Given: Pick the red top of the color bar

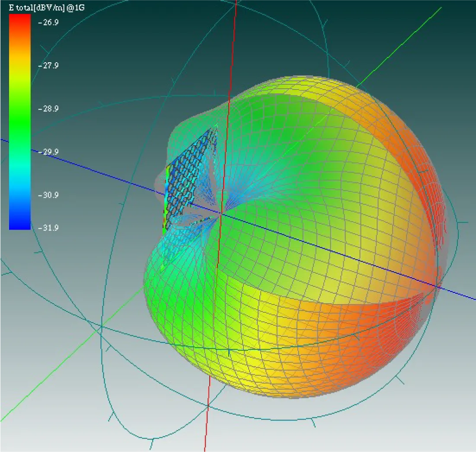Looking at the screenshot, I should pyautogui.click(x=20, y=22).
